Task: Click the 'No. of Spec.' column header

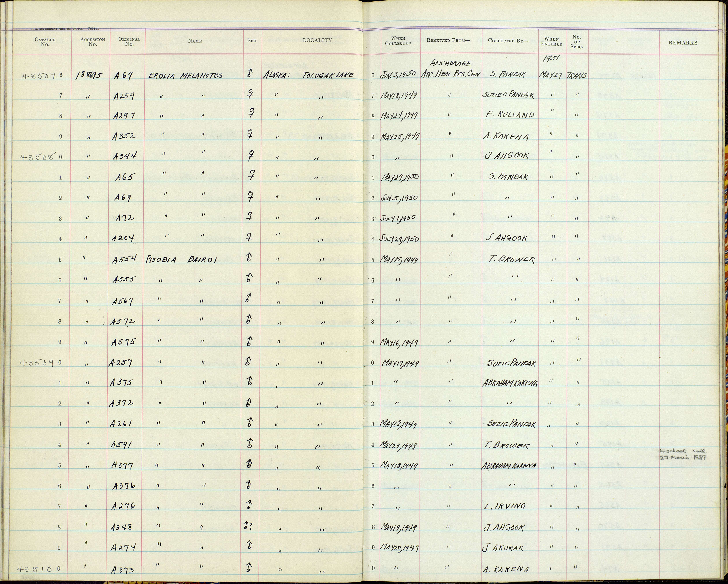Action: [x=576, y=42]
